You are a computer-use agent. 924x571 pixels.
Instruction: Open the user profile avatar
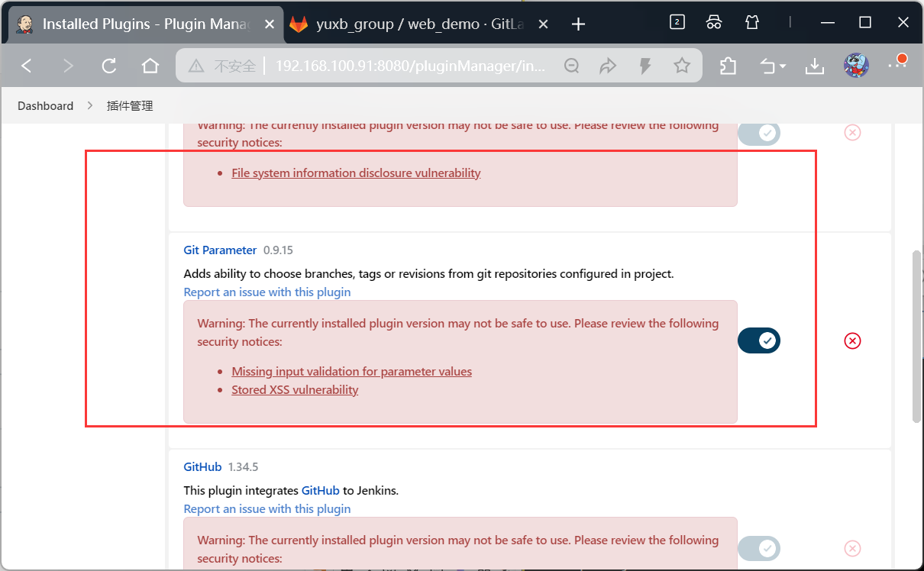[856, 66]
